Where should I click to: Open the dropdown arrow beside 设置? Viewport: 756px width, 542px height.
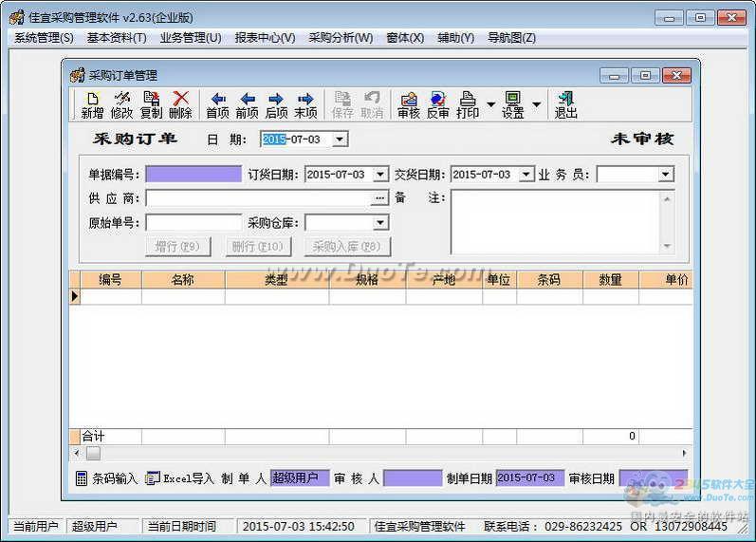click(x=536, y=104)
